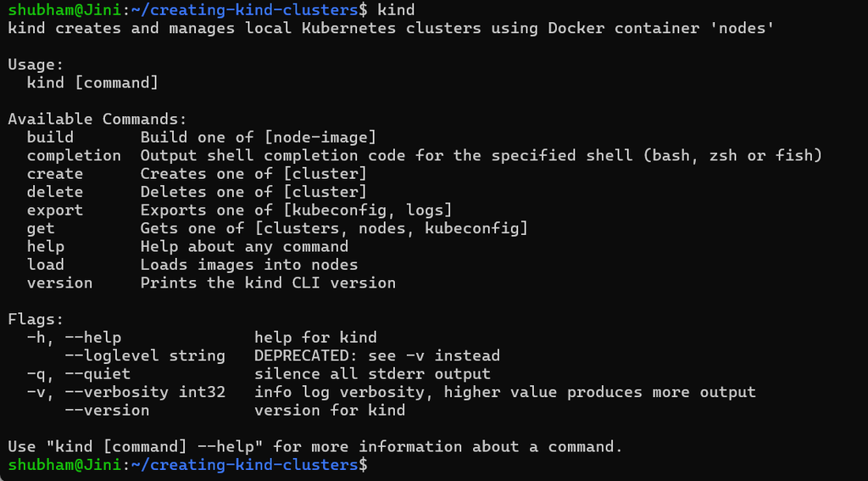Click the "Usage:" heading
868x481 pixels.
(x=36, y=64)
